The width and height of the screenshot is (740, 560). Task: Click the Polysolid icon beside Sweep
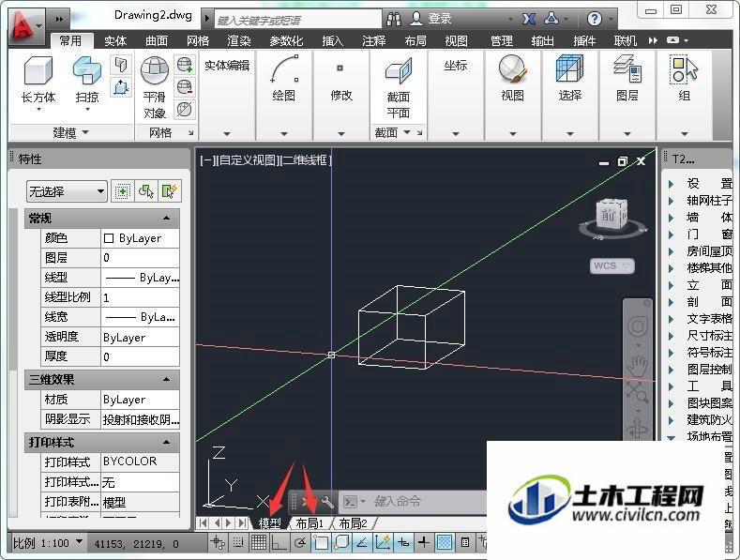[121, 64]
